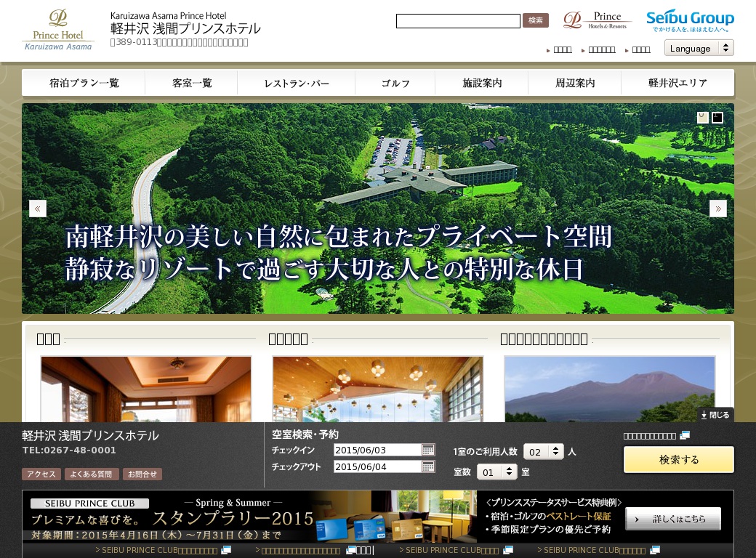Click the yellow 検索する button
Image resolution: width=756 pixels, height=558 pixels.
click(679, 460)
